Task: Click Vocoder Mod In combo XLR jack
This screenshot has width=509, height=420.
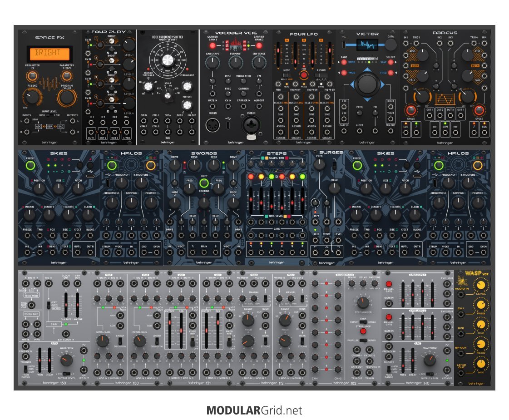Action: click(251, 125)
